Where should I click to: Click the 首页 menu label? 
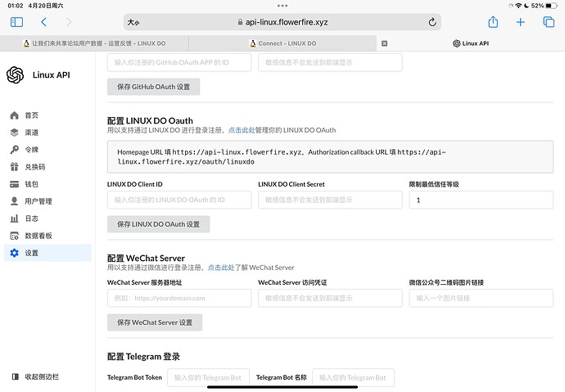click(31, 115)
